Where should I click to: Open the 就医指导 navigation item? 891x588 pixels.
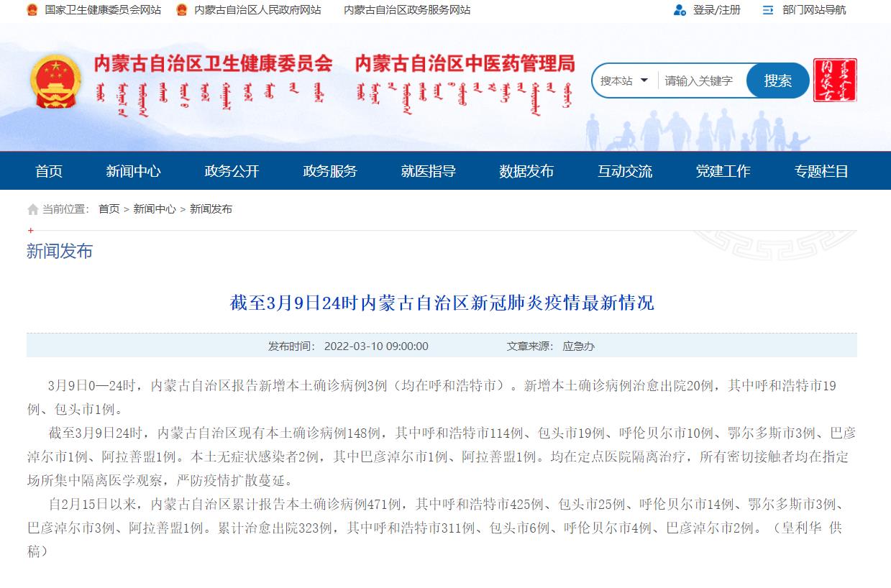[x=428, y=171]
